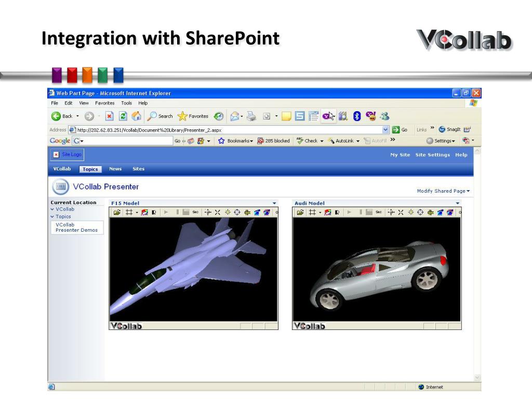532x399 pixels.
Task: Click the 285 blocked popup blocker button
Action: (x=273, y=141)
